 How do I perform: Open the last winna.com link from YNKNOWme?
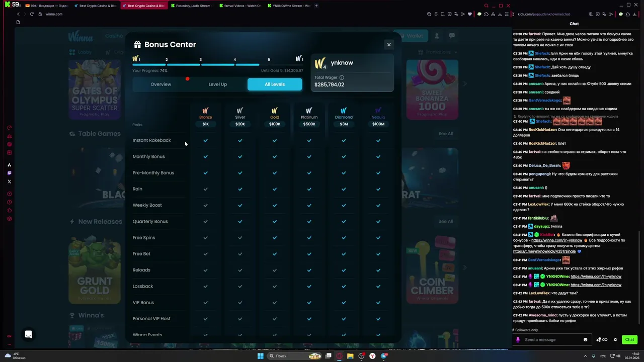pos(596,285)
